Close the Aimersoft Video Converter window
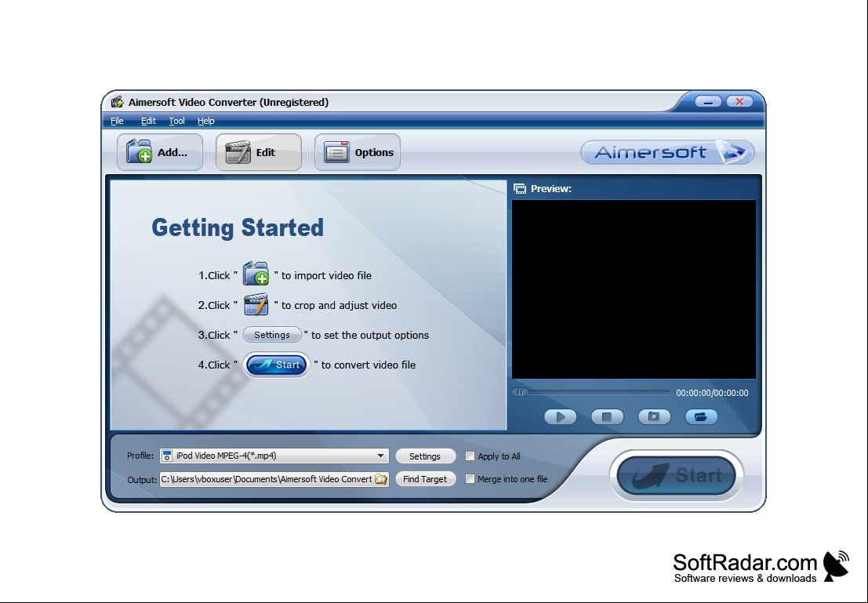 739,102
